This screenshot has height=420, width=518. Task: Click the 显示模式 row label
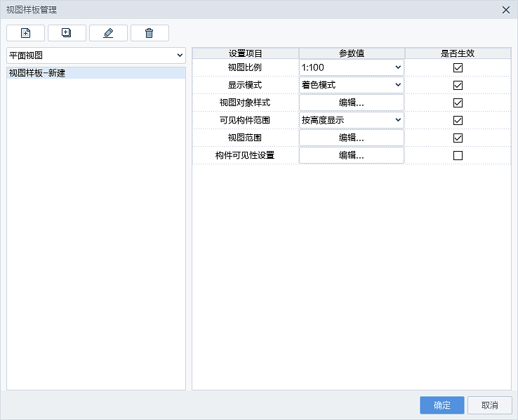(245, 85)
